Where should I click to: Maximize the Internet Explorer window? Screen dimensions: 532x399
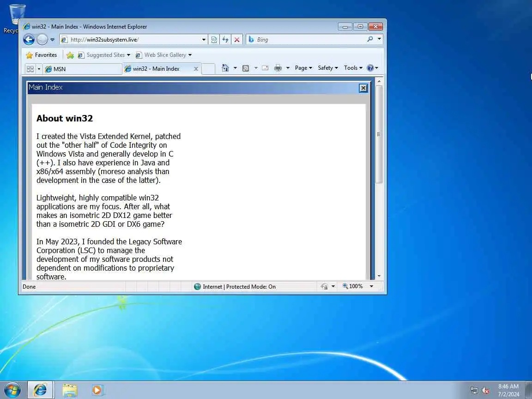click(x=360, y=26)
